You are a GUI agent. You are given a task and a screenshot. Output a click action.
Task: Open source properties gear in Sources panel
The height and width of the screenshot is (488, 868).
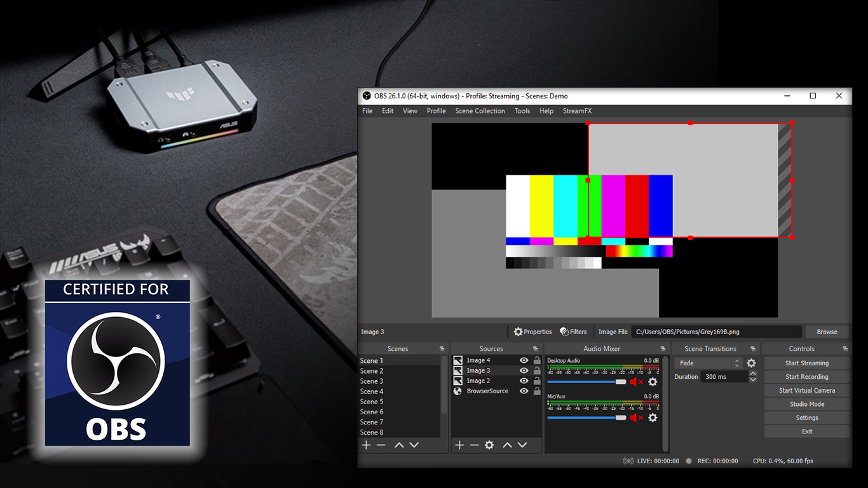click(489, 445)
